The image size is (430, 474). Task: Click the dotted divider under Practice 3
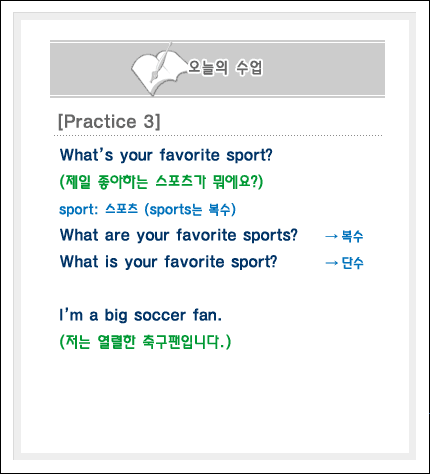click(x=218, y=136)
